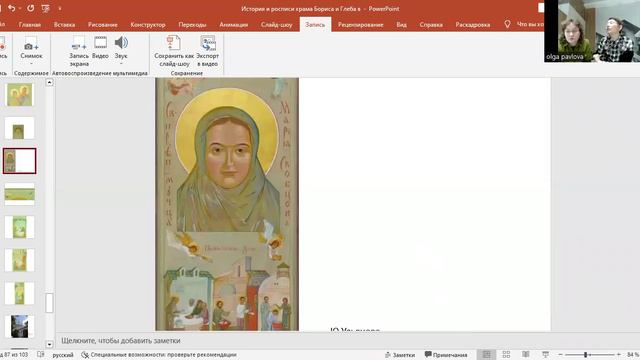The image size is (640, 360).
Task: Click the thumbnail panel scroll-down arrow
Action: (x=49, y=344)
